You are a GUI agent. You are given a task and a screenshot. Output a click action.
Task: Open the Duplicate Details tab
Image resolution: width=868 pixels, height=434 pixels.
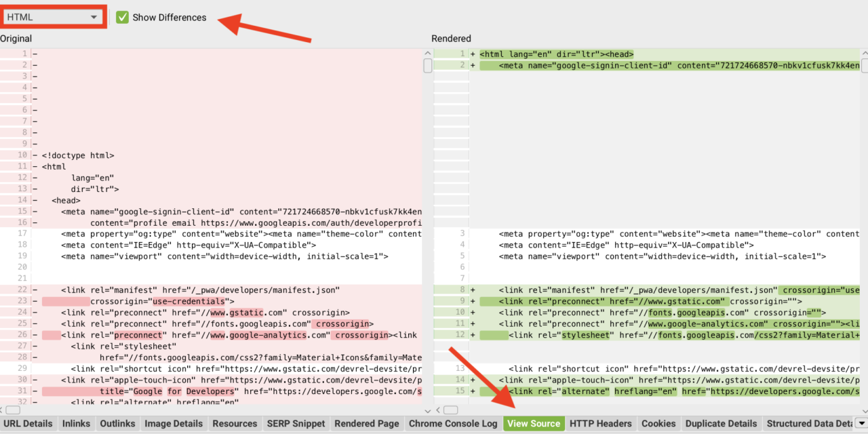point(722,423)
